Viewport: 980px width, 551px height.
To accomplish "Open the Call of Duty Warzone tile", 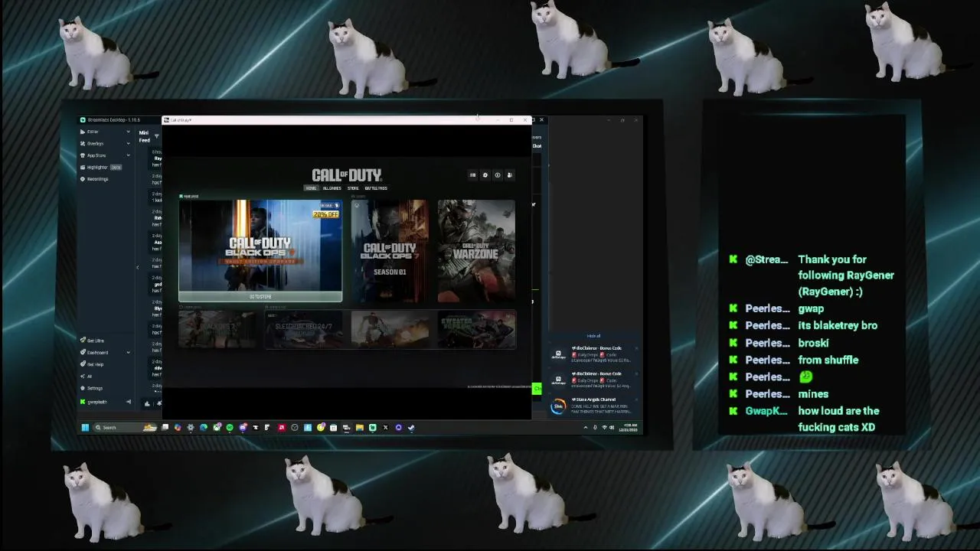I will tap(476, 251).
